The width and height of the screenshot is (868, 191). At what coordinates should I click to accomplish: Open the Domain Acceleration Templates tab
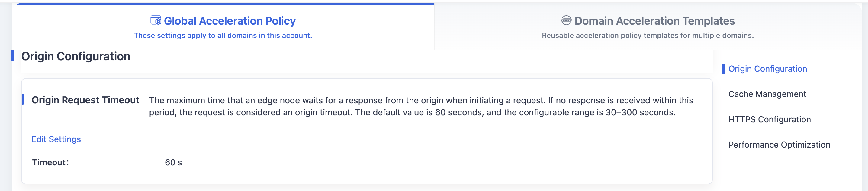pyautogui.click(x=648, y=27)
